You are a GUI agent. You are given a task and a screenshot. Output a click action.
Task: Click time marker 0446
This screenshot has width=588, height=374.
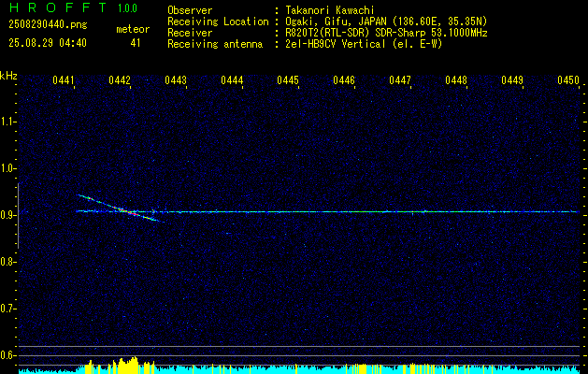pos(344,79)
